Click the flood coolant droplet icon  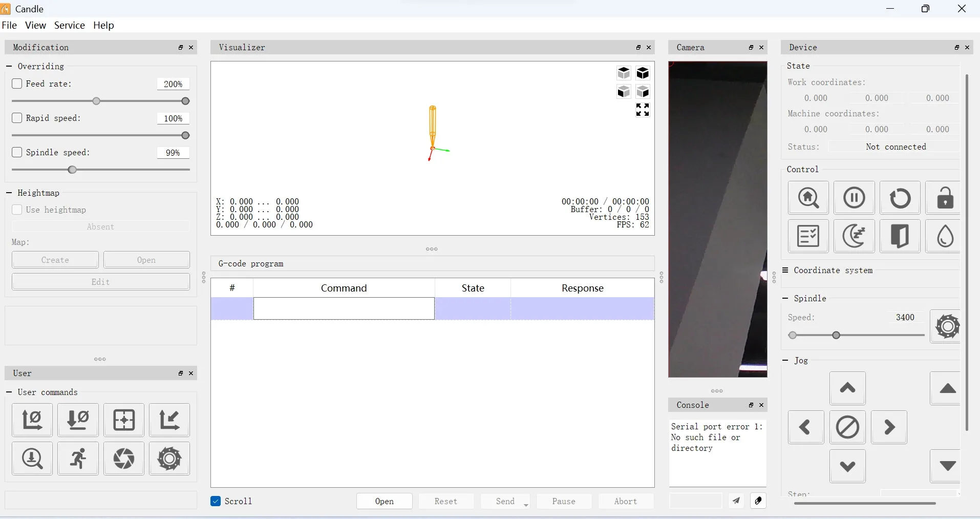(x=945, y=236)
